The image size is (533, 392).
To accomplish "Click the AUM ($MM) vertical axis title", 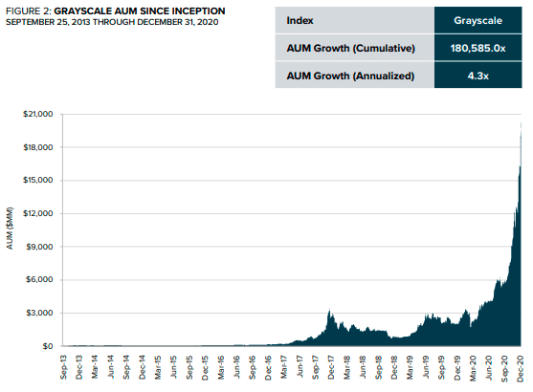I will pyautogui.click(x=10, y=228).
